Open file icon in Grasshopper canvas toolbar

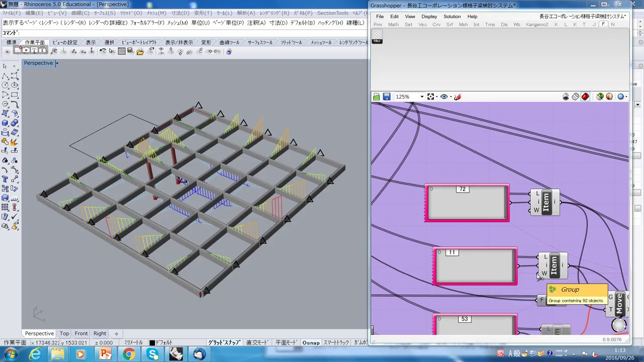[x=376, y=97]
